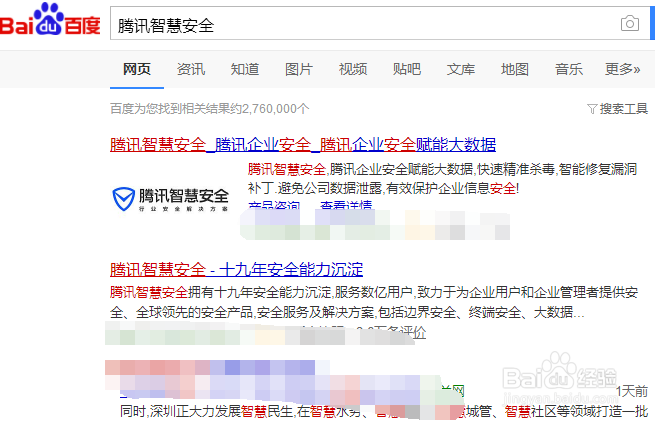Expand the 更多» menu
655x422 pixels.
622,69
